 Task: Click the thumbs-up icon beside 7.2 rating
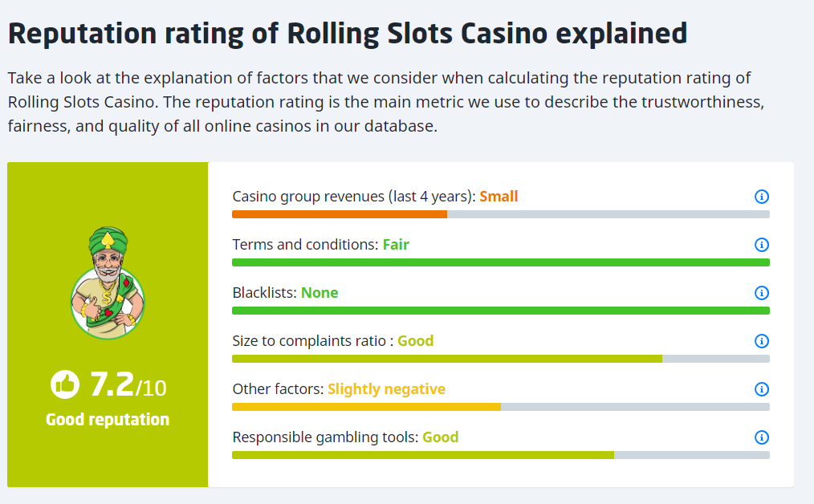(x=65, y=384)
